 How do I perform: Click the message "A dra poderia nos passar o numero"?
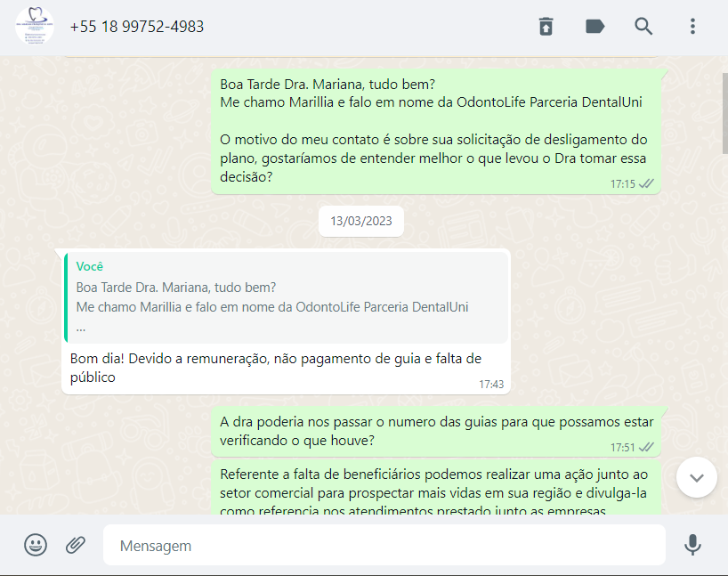coord(436,432)
